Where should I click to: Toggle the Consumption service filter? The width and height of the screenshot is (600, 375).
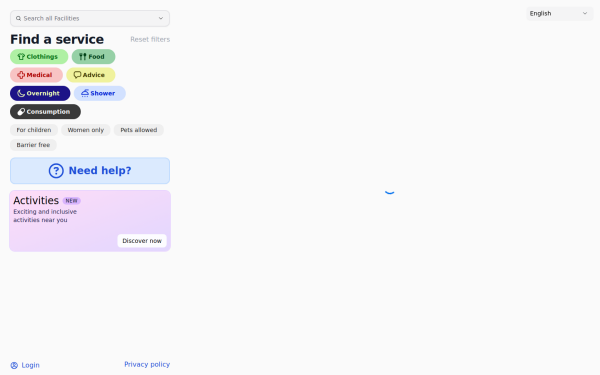click(45, 112)
